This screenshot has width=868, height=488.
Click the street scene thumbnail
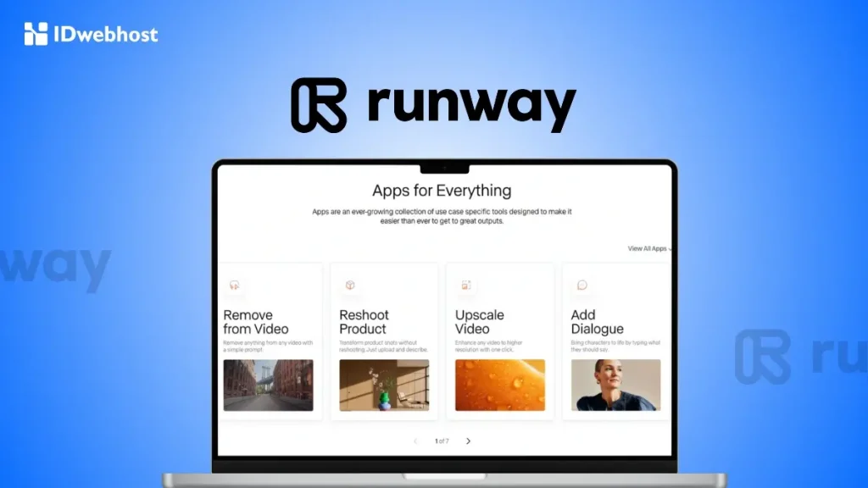coord(268,385)
